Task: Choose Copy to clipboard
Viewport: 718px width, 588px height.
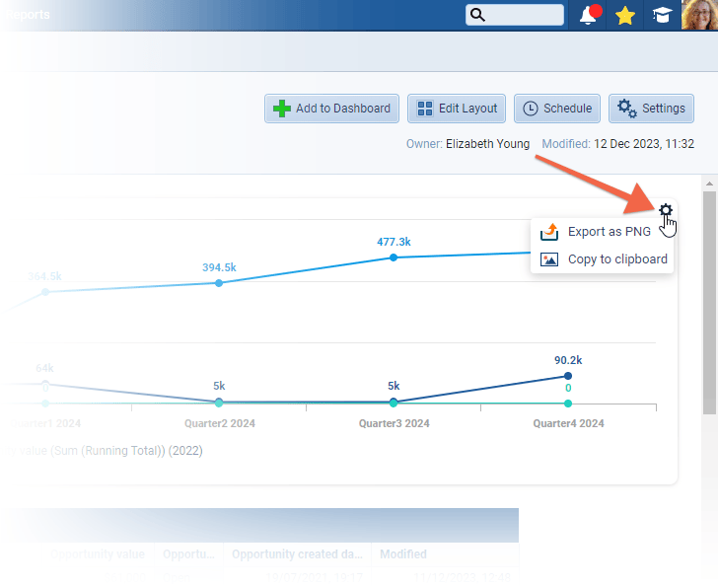Action: pyautogui.click(x=617, y=259)
